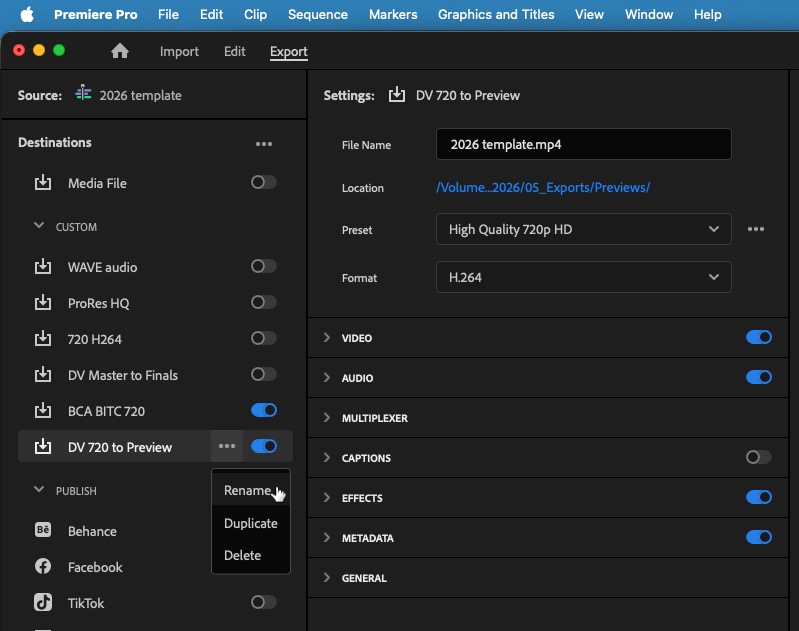Click the Behance logo icon

(43, 530)
